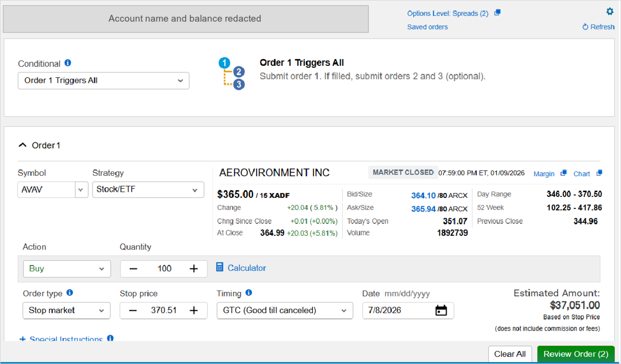Open the Margin link

(544, 174)
